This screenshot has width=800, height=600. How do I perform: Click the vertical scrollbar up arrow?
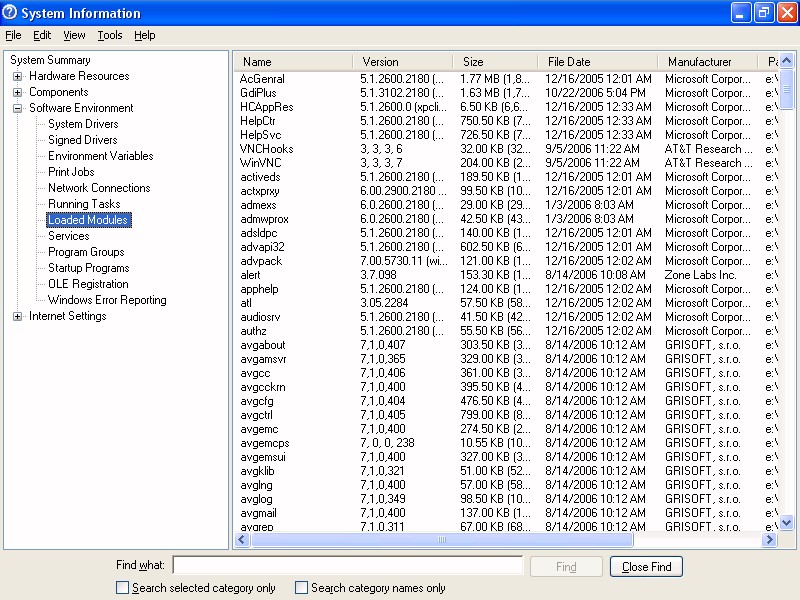click(x=786, y=62)
